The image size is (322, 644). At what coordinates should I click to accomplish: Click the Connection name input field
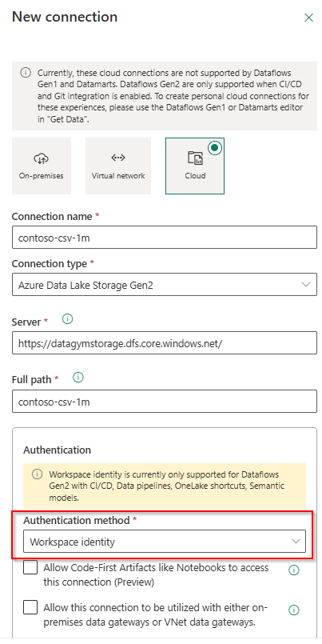pos(165,238)
